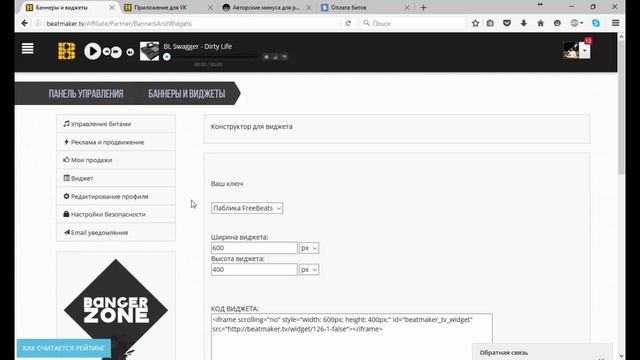Click the player progress slider handle
Viewport: 640px width, 360px height.
click(167, 57)
